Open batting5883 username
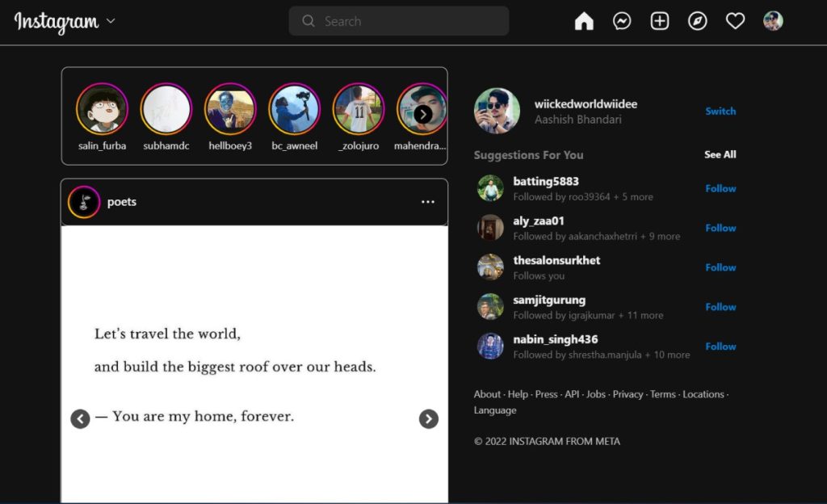Screen dimensions: 827x504 click(546, 182)
